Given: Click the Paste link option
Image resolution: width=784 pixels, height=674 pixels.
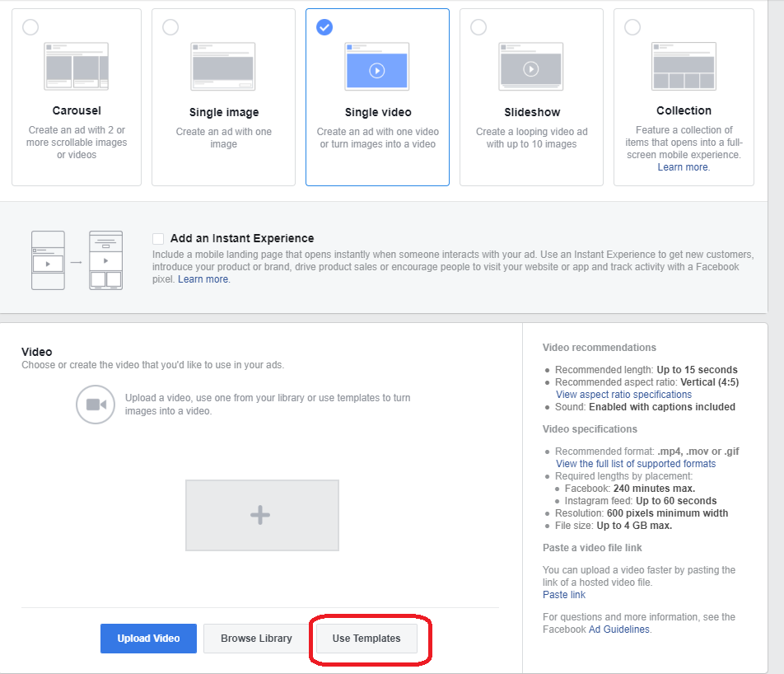Looking at the screenshot, I should pyautogui.click(x=564, y=595).
